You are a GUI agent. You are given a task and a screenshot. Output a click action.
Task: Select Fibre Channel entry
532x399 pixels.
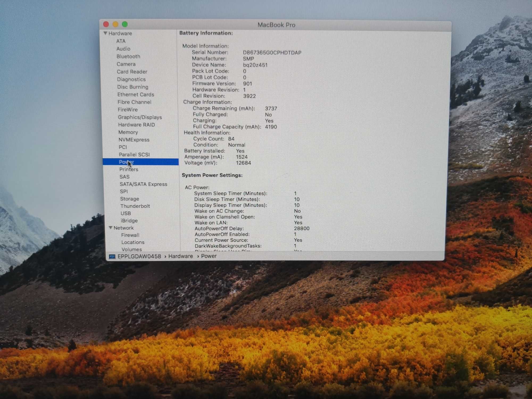click(x=134, y=102)
